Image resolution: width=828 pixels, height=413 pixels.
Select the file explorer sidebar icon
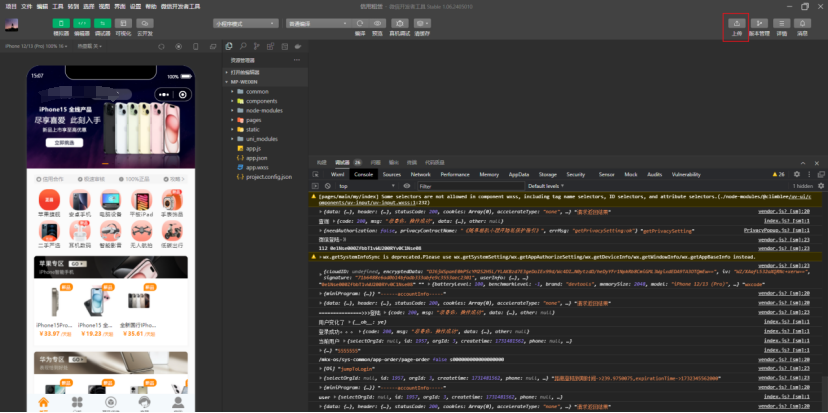tap(229, 46)
